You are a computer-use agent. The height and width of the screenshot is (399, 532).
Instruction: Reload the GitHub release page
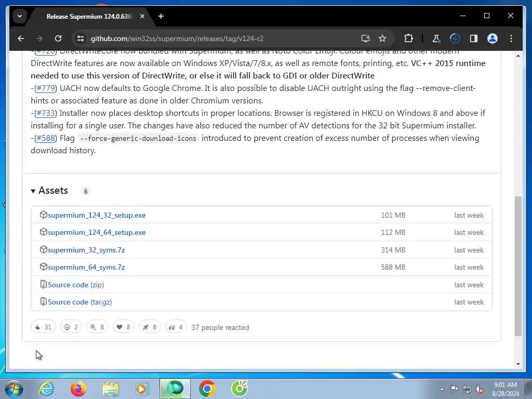[x=58, y=38]
